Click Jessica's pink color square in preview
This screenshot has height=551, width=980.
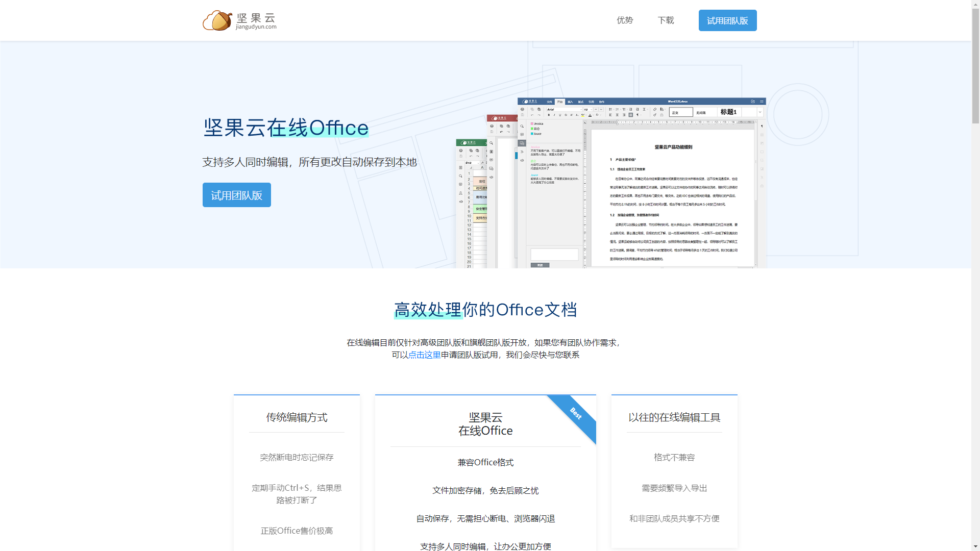click(532, 123)
